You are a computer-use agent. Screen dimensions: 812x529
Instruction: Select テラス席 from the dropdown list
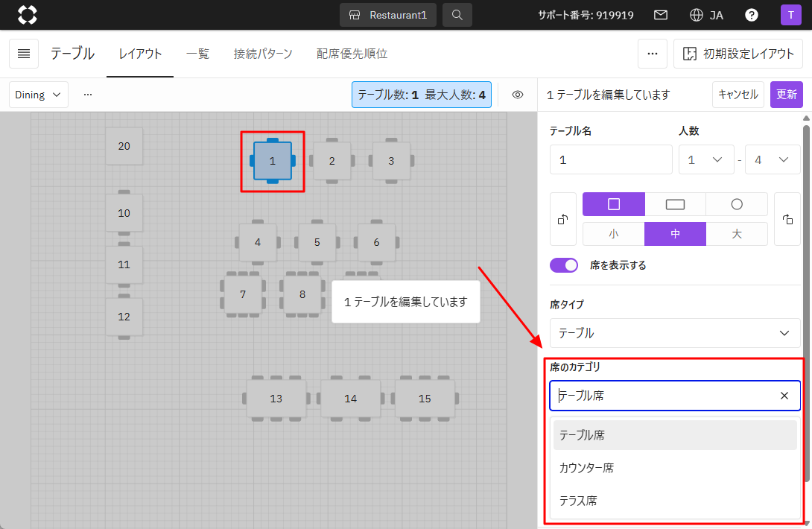(x=675, y=501)
